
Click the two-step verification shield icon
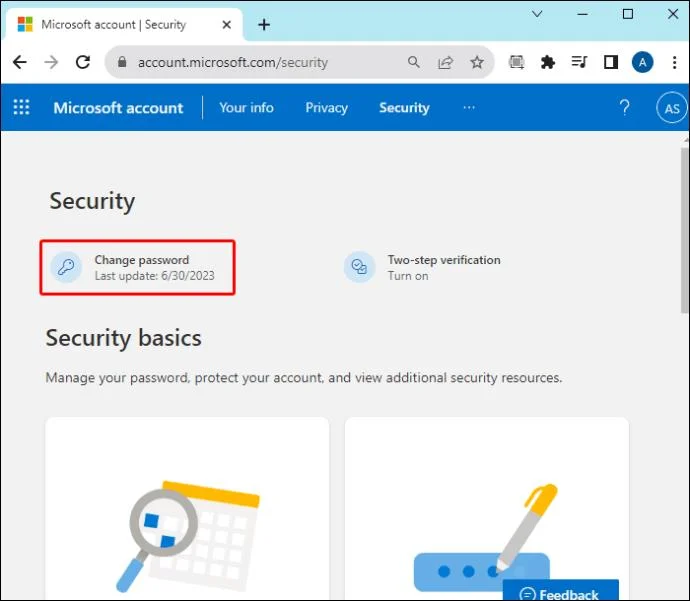pyautogui.click(x=360, y=267)
